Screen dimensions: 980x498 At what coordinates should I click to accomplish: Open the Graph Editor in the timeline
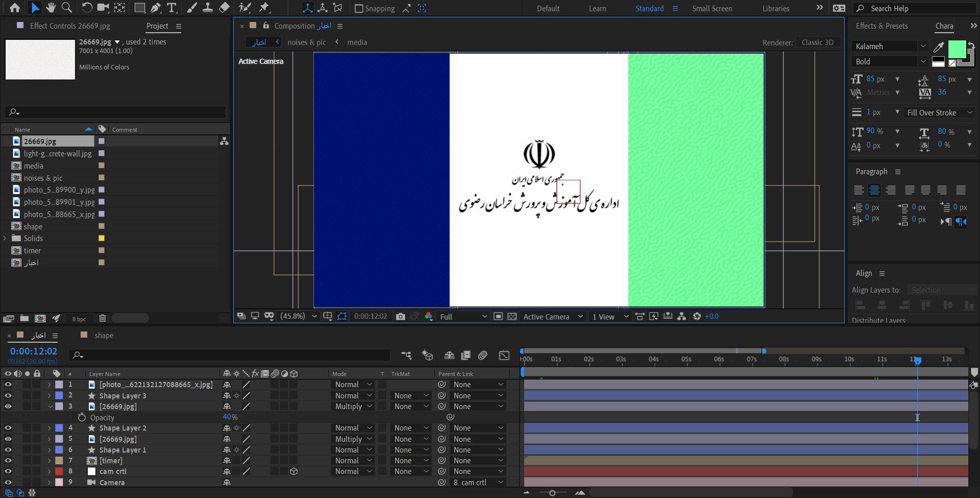tap(504, 355)
